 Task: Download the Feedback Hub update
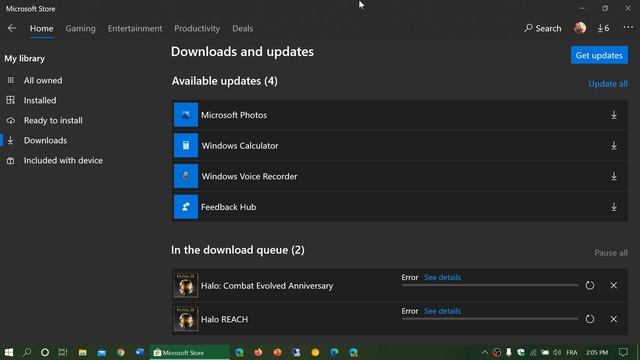[x=613, y=207]
